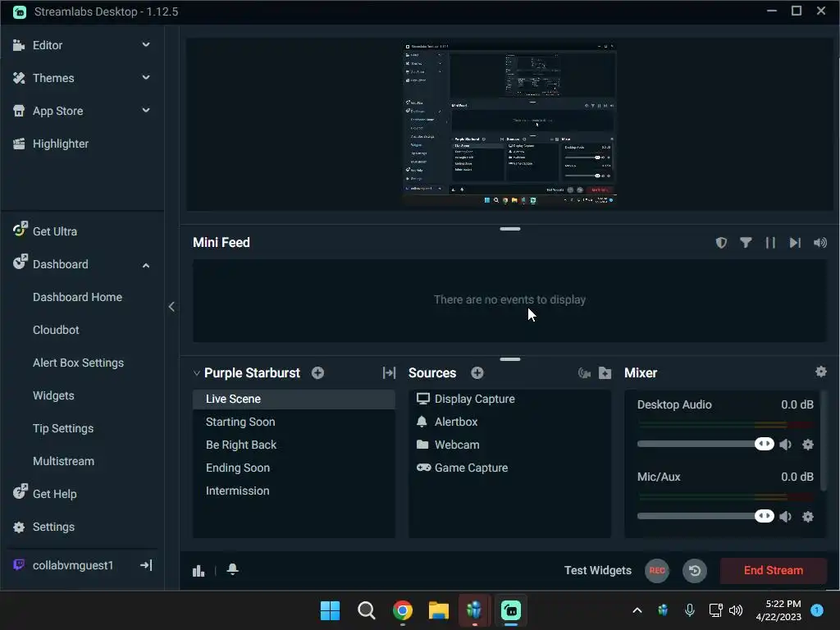Expand the Editor chevron
Screen dimensions: 840x630
[x=146, y=45]
